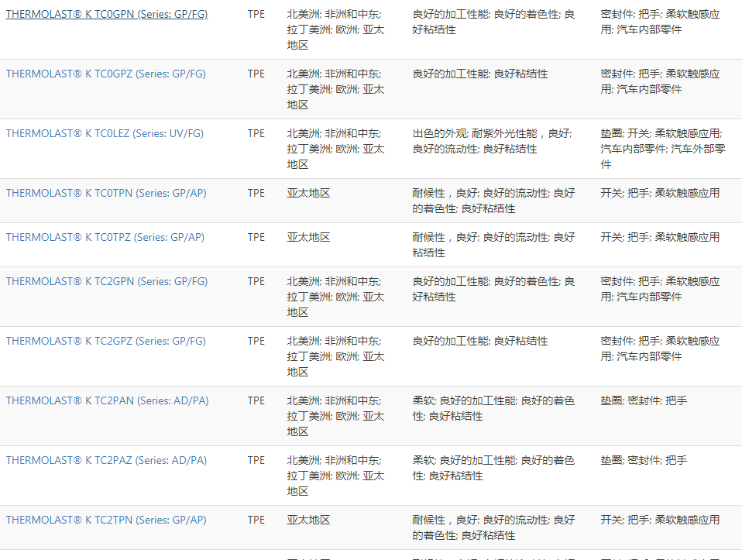The image size is (742, 560).
Task: Click the TPE cell in the TC2GPN row
Action: point(256,281)
